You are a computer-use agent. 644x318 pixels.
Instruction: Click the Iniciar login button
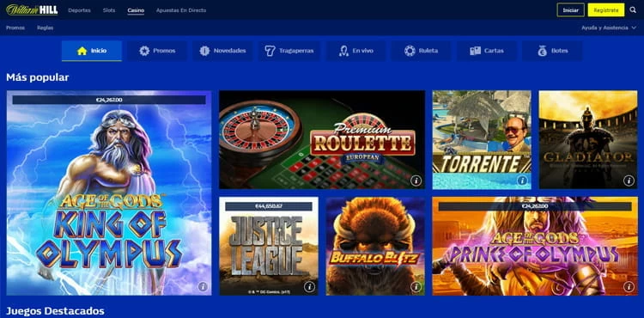click(x=570, y=9)
